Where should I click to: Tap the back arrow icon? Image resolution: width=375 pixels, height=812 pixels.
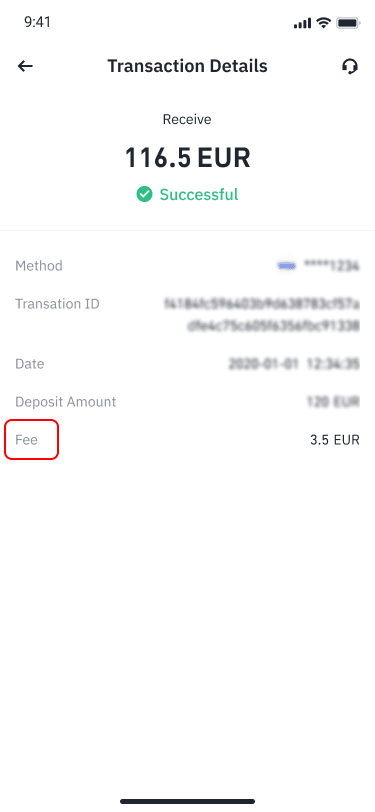tap(25, 66)
